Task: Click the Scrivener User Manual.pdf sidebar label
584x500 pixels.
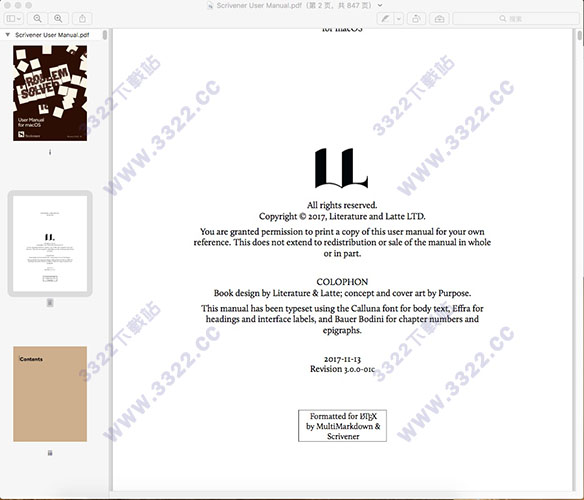Action: (52, 35)
